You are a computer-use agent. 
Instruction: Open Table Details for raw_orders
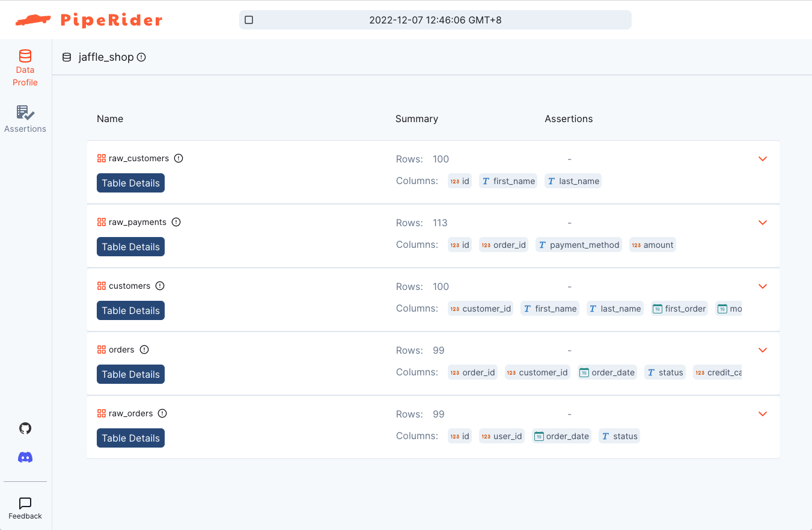tap(130, 438)
